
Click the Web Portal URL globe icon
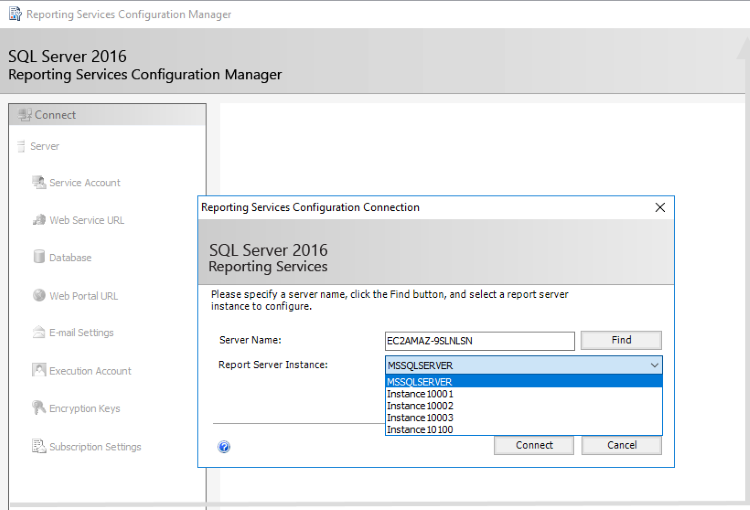pos(39,296)
